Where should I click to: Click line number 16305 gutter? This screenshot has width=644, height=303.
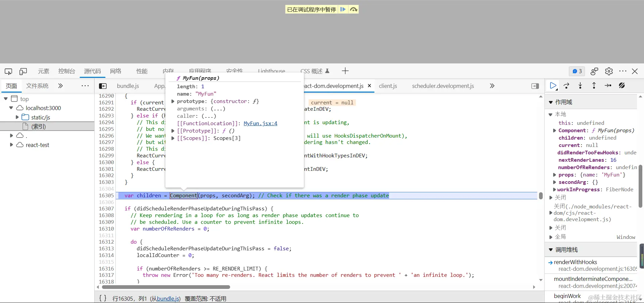click(x=106, y=196)
